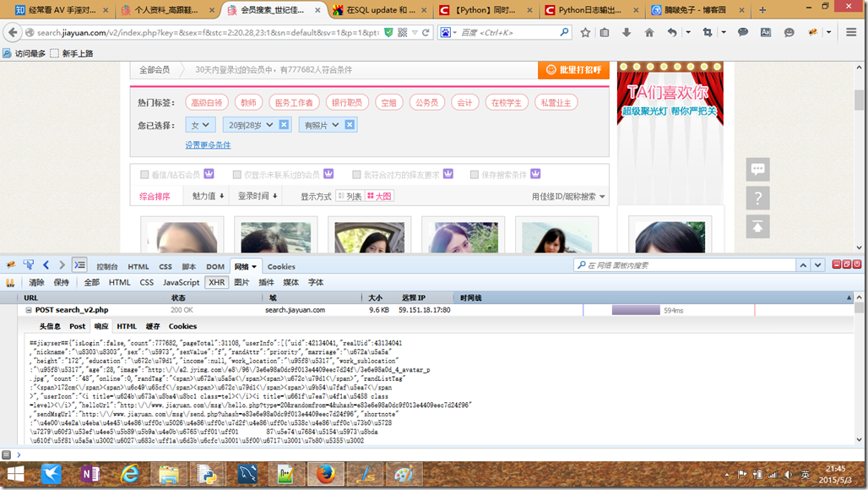
Task: Open the 20到28岁 age dropdown
Action: tap(251, 125)
